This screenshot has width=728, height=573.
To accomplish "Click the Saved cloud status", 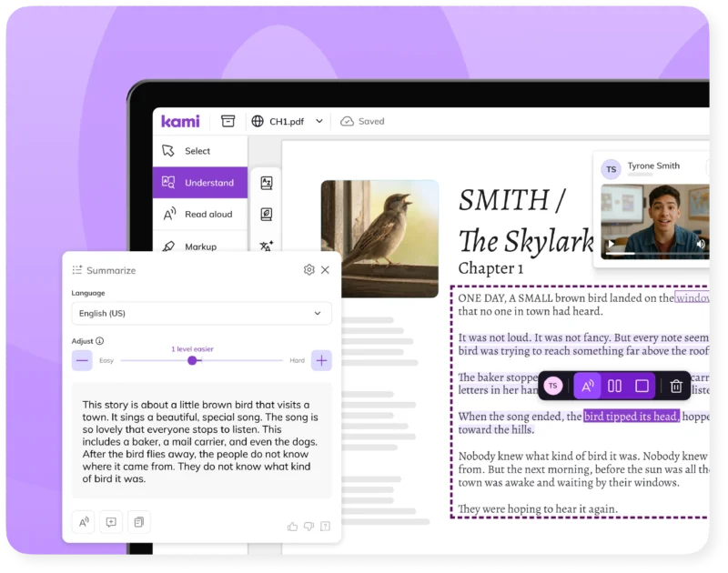I will 362,121.
